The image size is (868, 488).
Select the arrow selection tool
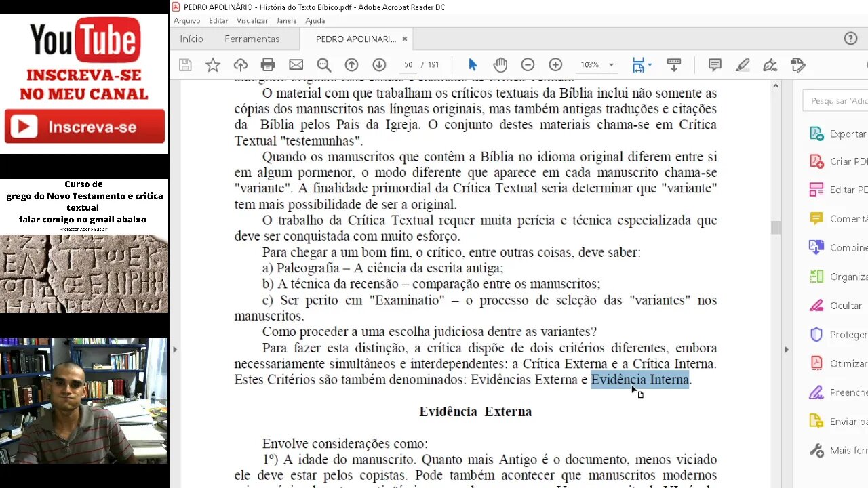[x=473, y=65]
